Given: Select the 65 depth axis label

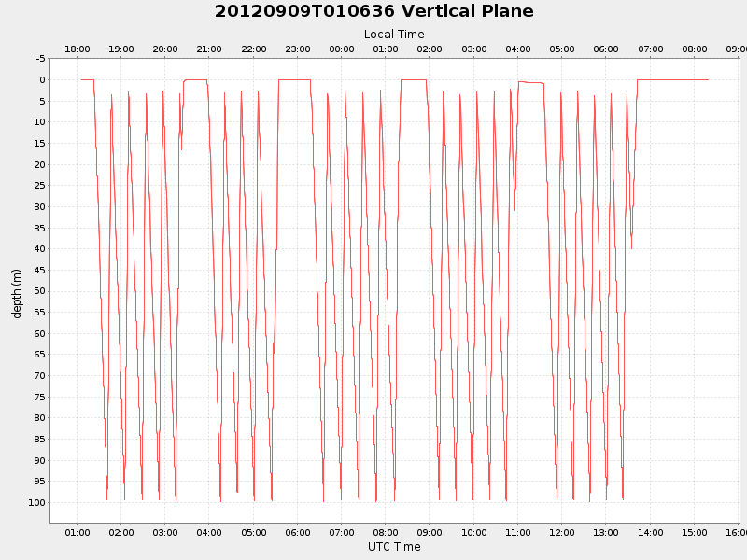Looking at the screenshot, I should tap(40, 355).
